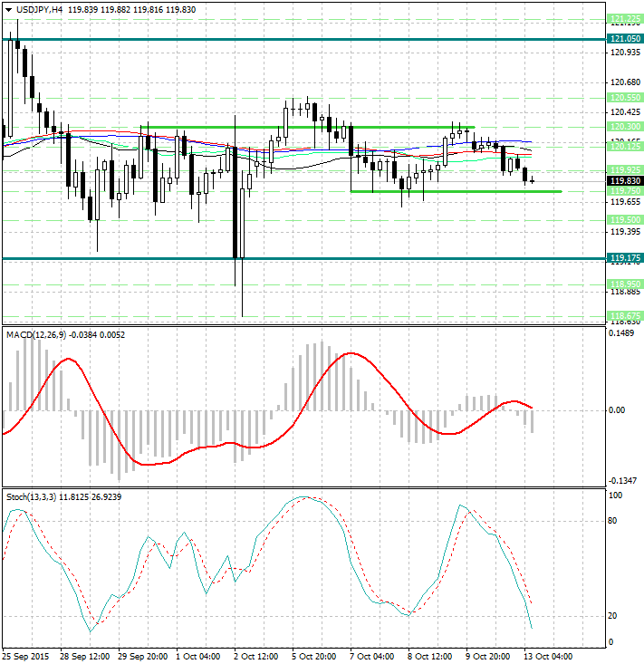Click the 119.925 level label
The width and height of the screenshot is (644, 664).
point(625,169)
